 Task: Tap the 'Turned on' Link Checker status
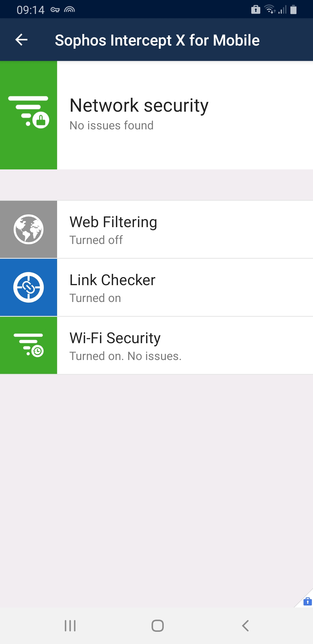point(95,298)
